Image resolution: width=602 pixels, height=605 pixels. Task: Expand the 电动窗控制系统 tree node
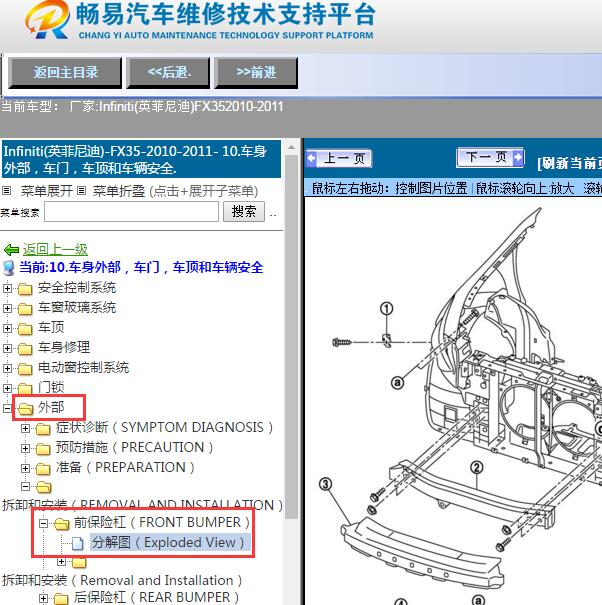pos(7,368)
